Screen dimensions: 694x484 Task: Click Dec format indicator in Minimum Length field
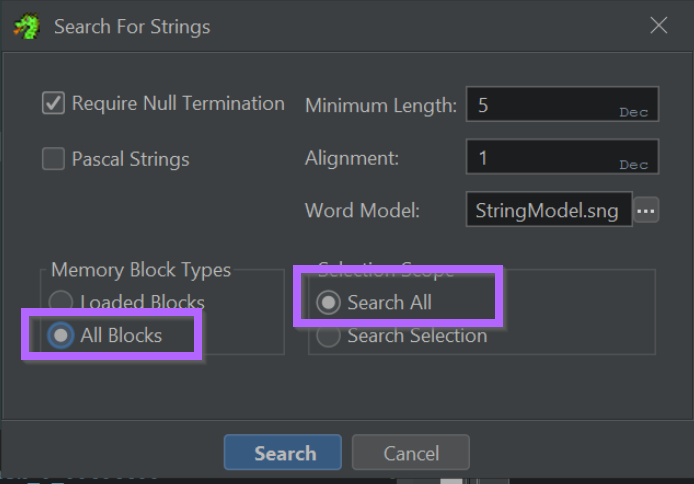(633, 113)
